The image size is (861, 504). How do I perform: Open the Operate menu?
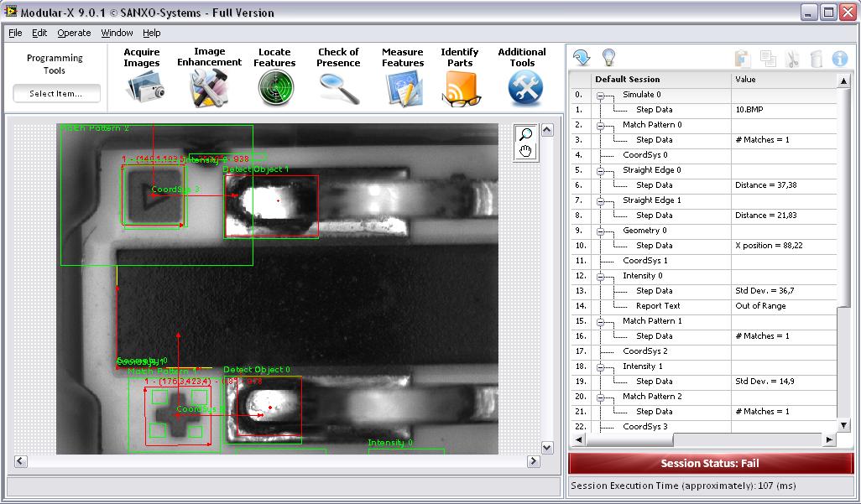point(74,33)
